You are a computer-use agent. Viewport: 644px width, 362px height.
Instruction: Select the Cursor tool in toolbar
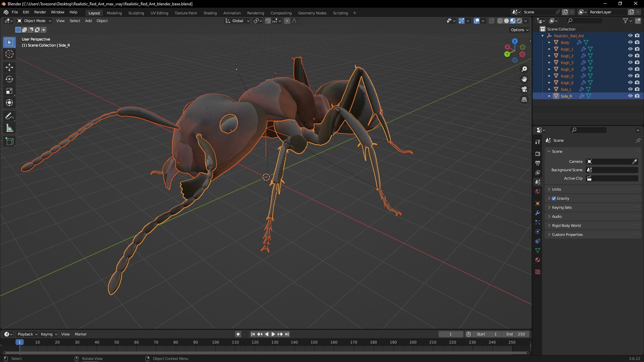click(x=9, y=54)
